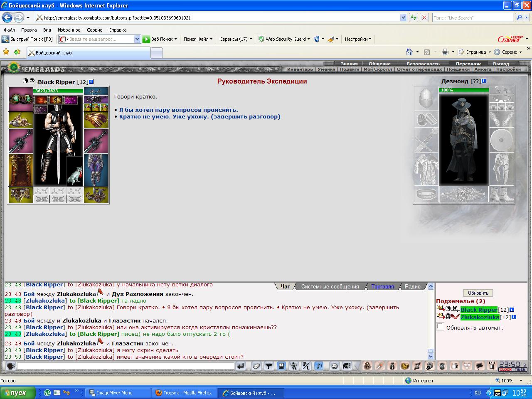
Task: Click the IE Back navigation button
Action: pyautogui.click(x=7, y=18)
